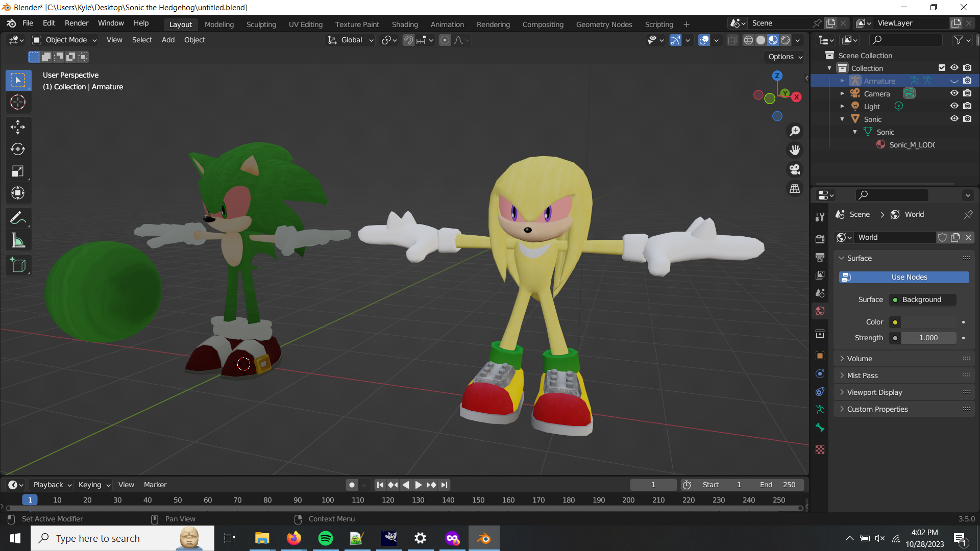
Task: Disable Camera in renders
Action: pos(967,93)
